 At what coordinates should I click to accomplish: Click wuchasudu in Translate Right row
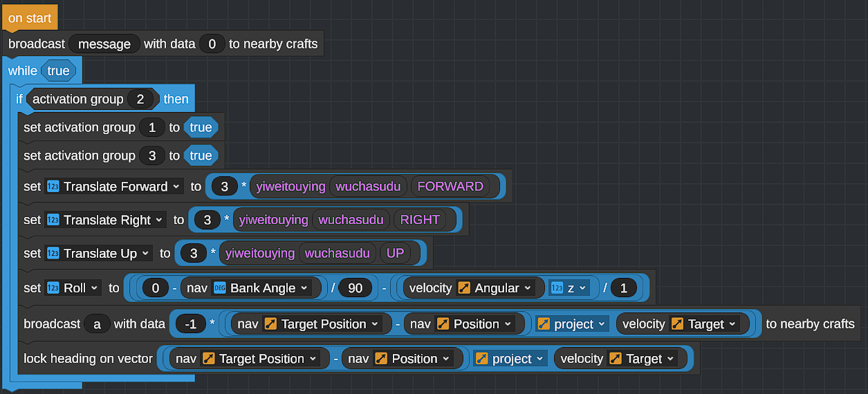pos(351,220)
